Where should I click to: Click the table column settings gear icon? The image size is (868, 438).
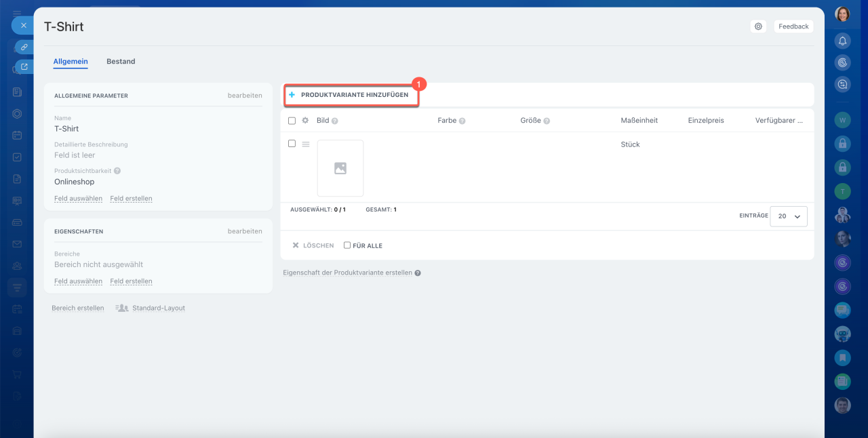[305, 121]
